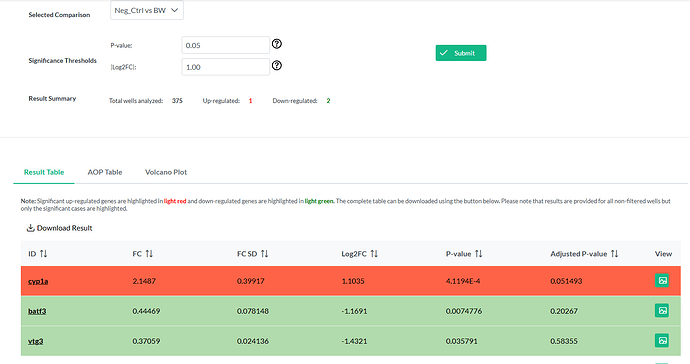690x364 pixels.
Task: Open the Volcano Plot tab
Action: coord(166,172)
